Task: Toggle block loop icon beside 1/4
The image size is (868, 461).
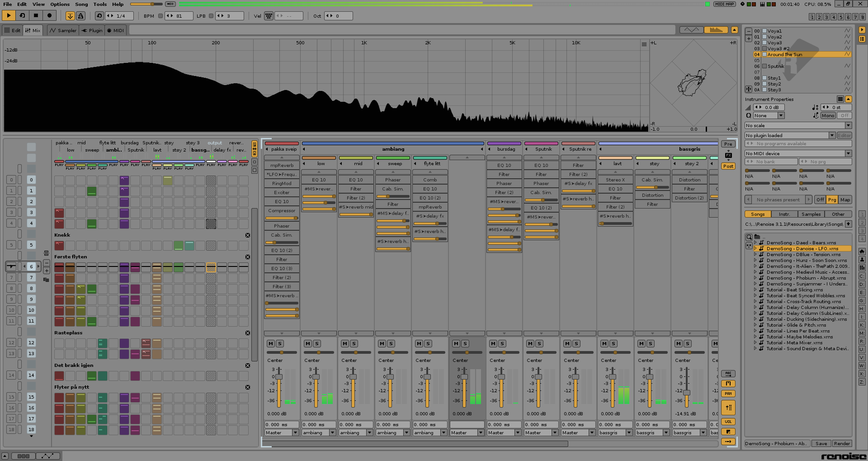Action: click(99, 16)
